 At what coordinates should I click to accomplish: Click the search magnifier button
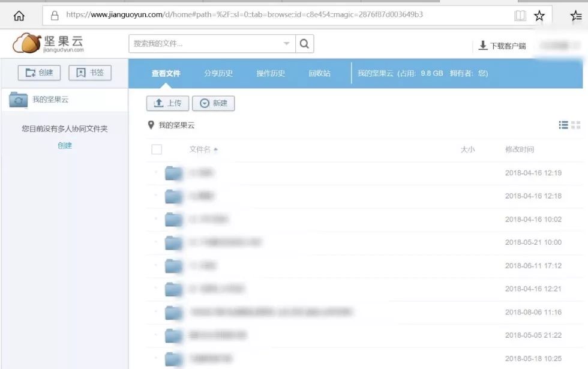point(305,44)
